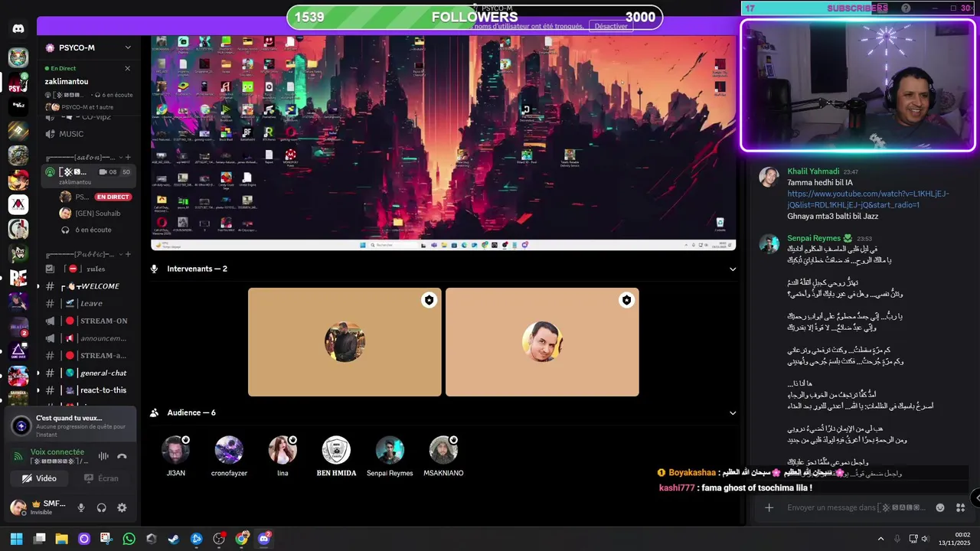980x551 pixels.
Task: Open audience member MSAKNIANO profile
Action: click(443, 456)
